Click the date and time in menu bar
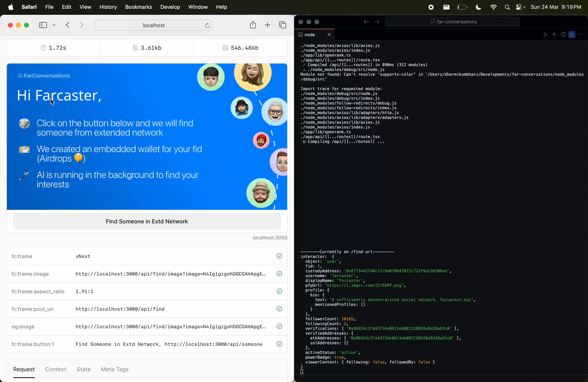 tap(556, 7)
